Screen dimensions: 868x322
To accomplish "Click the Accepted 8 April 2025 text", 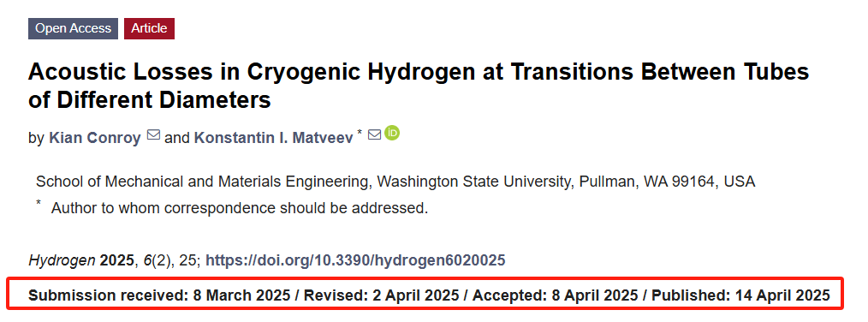I will click(556, 295).
